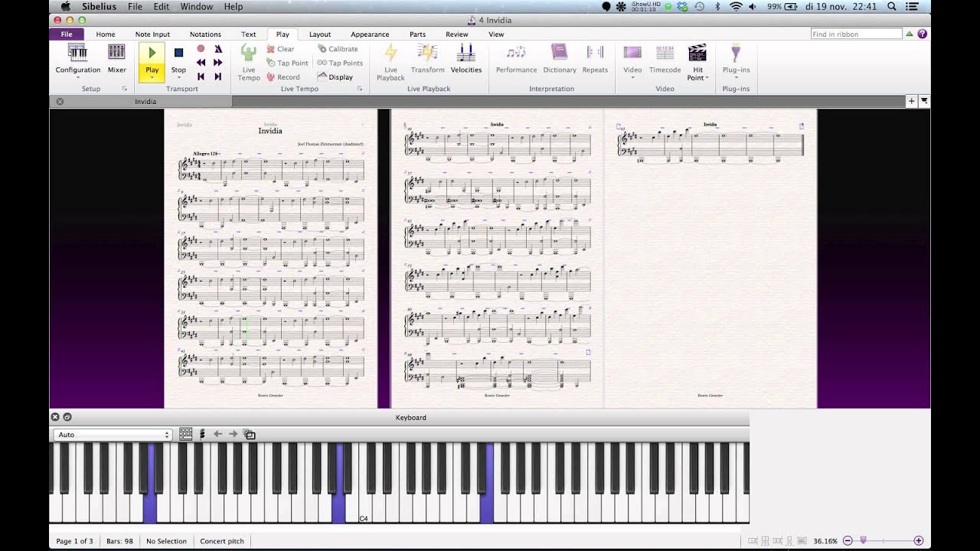
Task: Switch to the Notations tab
Action: pyautogui.click(x=205, y=34)
